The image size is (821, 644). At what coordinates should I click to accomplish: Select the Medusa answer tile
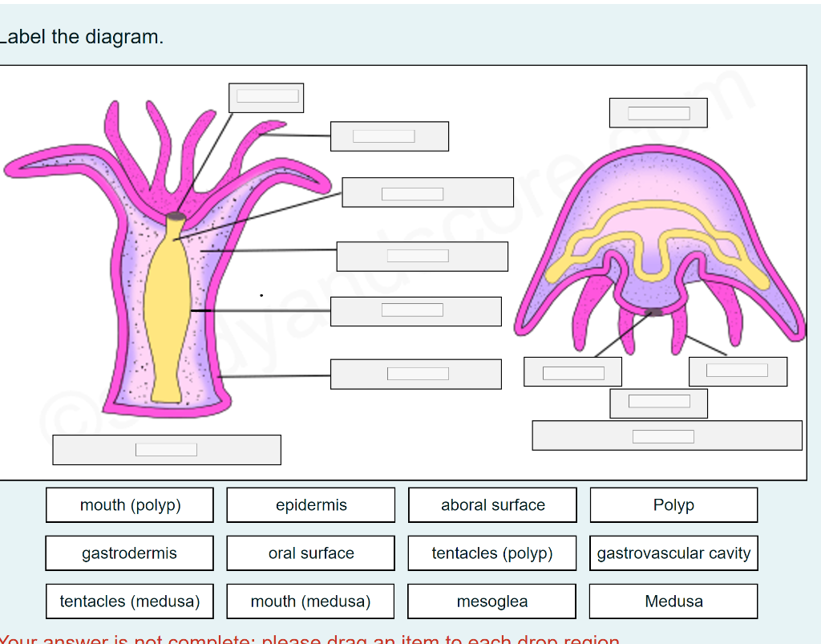[x=673, y=601]
